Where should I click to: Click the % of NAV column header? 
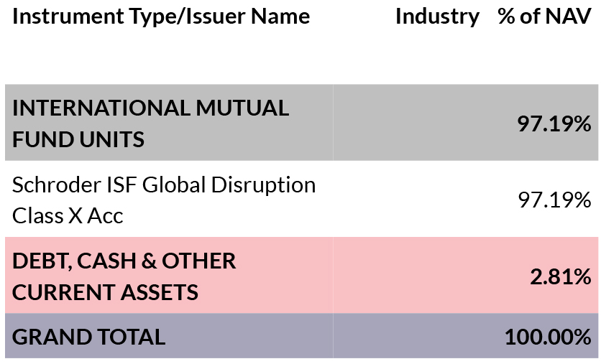543,17
